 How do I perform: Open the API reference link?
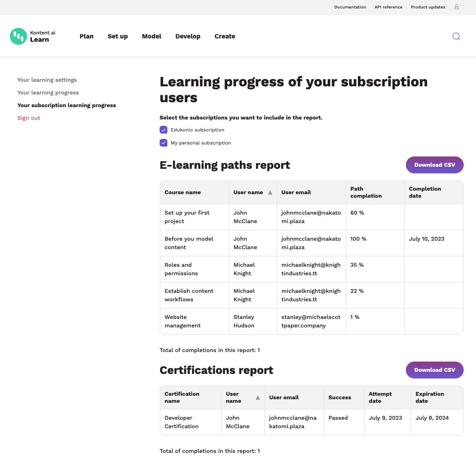pyautogui.click(x=388, y=7)
